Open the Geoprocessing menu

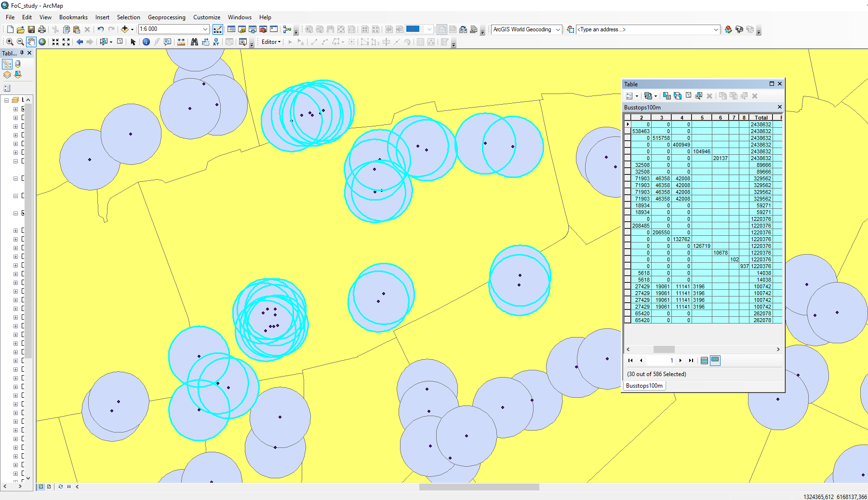(166, 17)
